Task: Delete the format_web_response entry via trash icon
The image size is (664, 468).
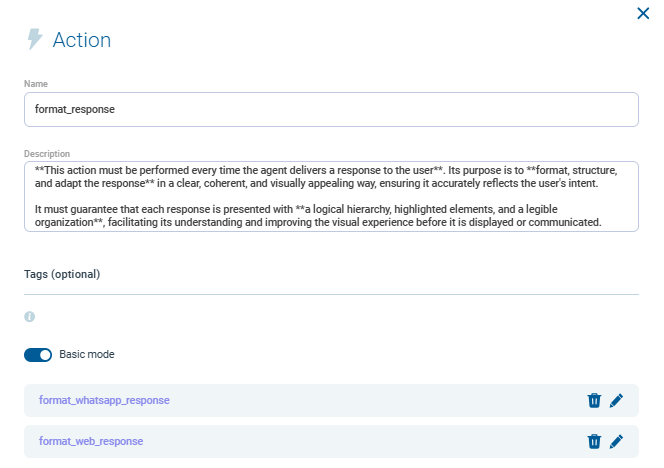Action: pos(594,441)
